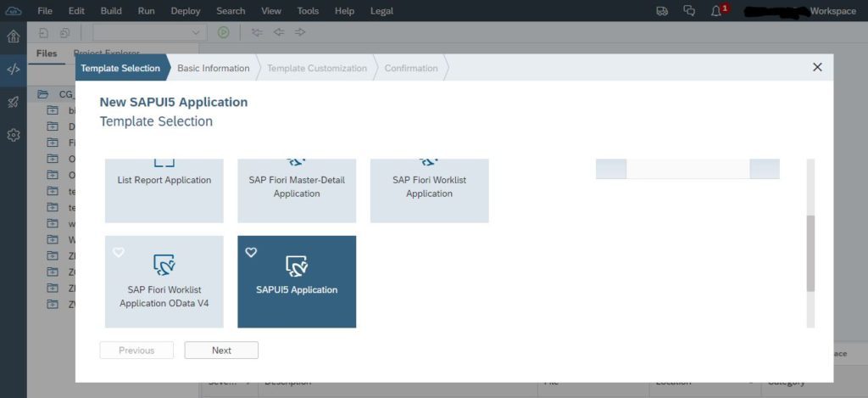The width and height of the screenshot is (868, 398).
Task: Open the Search menu
Action: pyautogui.click(x=231, y=11)
